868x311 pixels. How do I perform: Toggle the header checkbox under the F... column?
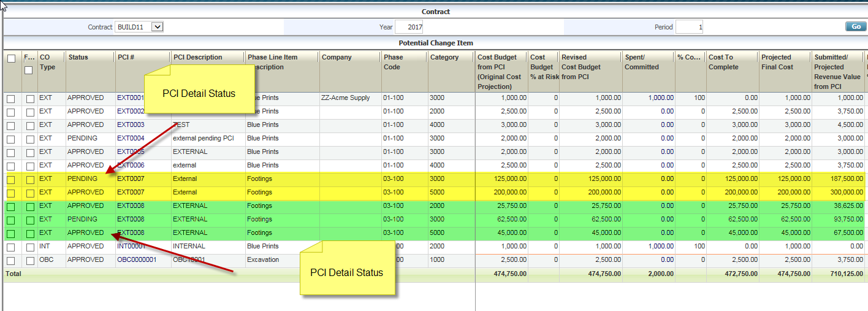coord(29,71)
